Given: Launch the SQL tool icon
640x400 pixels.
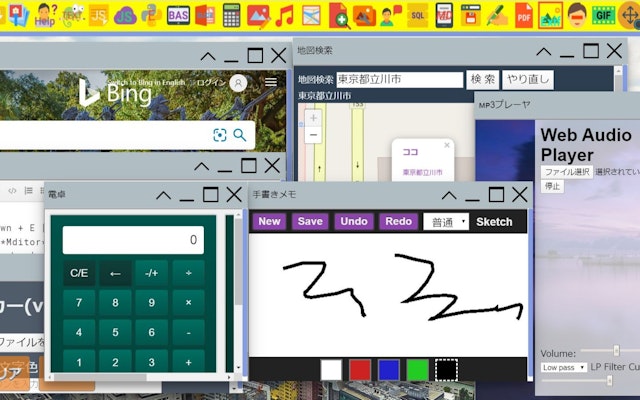Looking at the screenshot, I should 417,15.
